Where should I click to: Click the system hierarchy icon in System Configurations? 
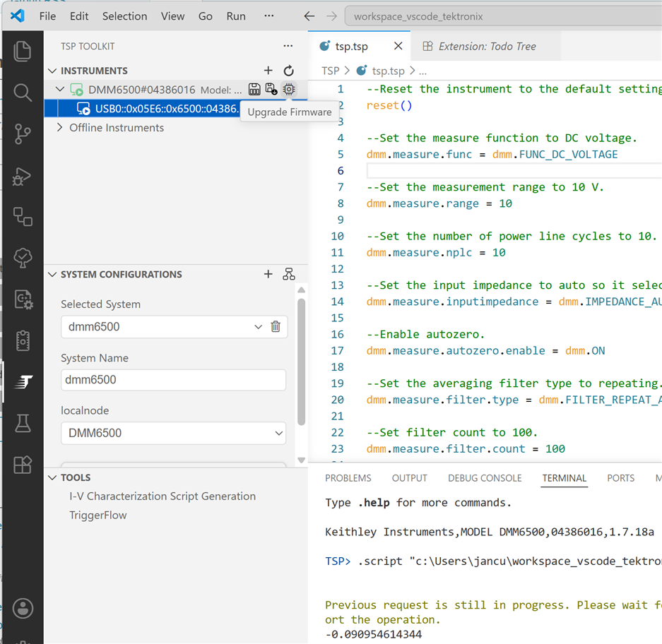[289, 274]
